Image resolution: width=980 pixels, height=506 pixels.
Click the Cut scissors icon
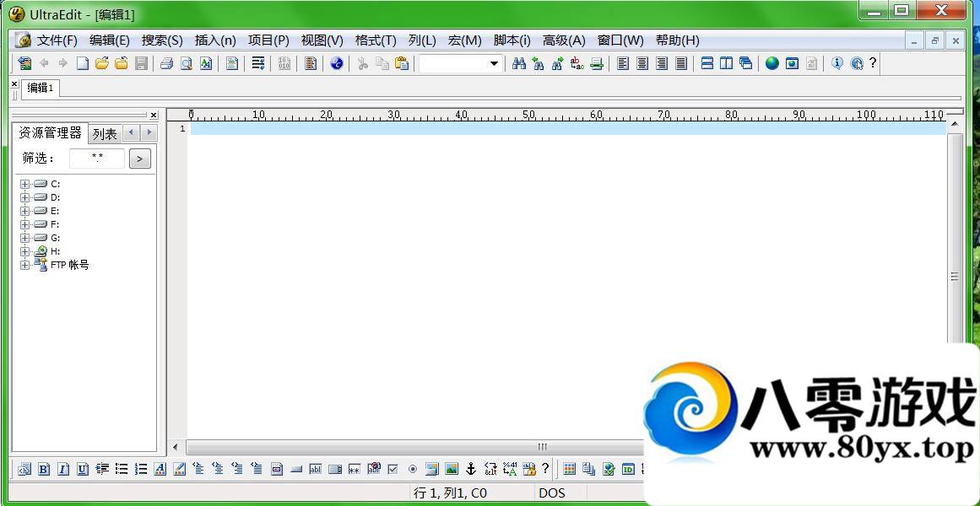362,63
